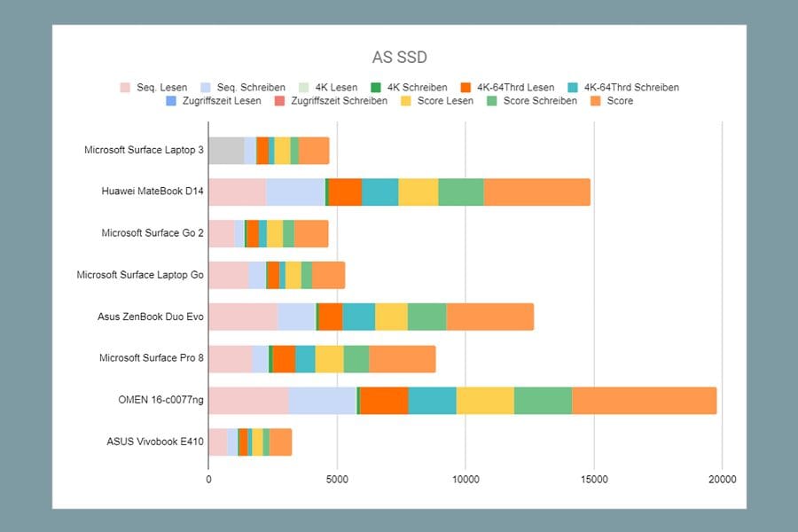This screenshot has height=532, width=798.
Task: Select the Zugriffszeit Lesen blue legend swatch
Action: tap(171, 101)
